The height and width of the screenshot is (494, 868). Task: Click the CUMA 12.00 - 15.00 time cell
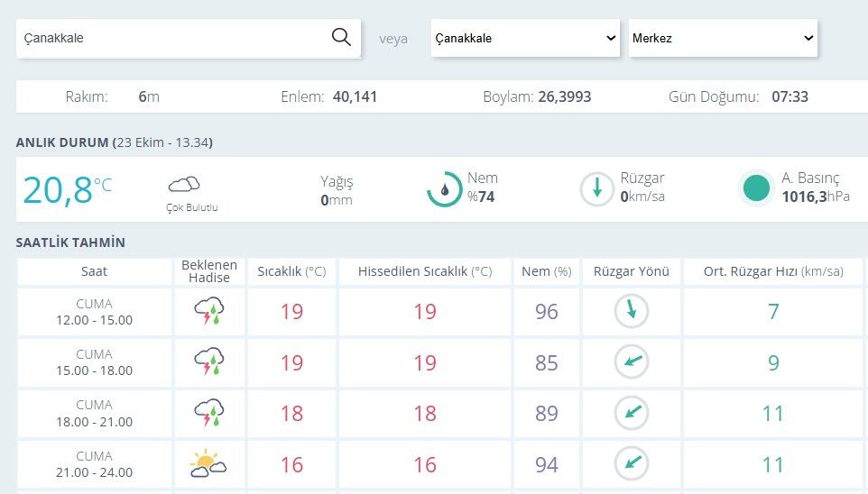[94, 311]
